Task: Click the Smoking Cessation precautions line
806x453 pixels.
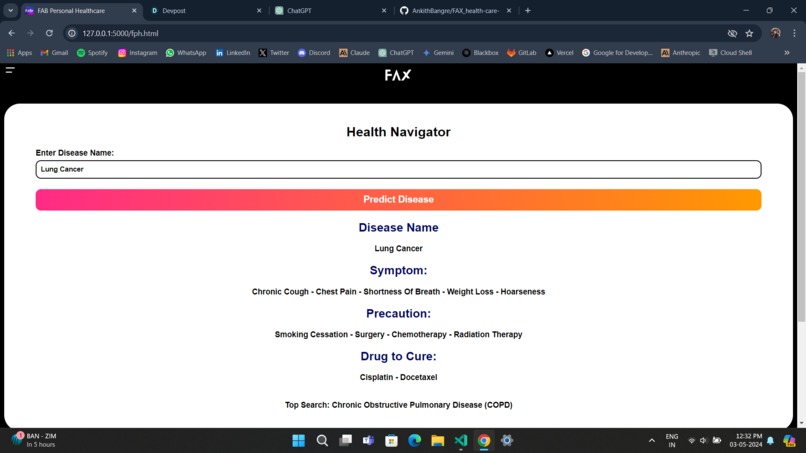Action: (x=398, y=334)
